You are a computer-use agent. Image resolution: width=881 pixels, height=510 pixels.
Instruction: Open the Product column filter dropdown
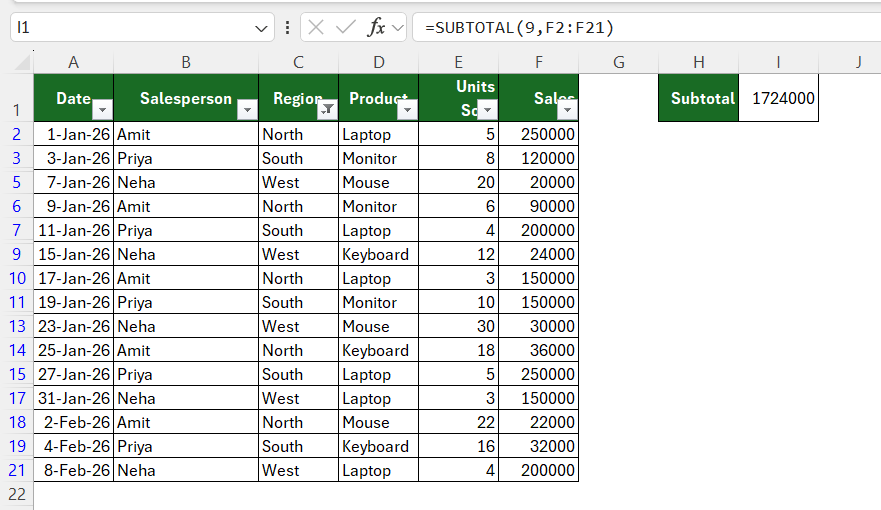(407, 110)
